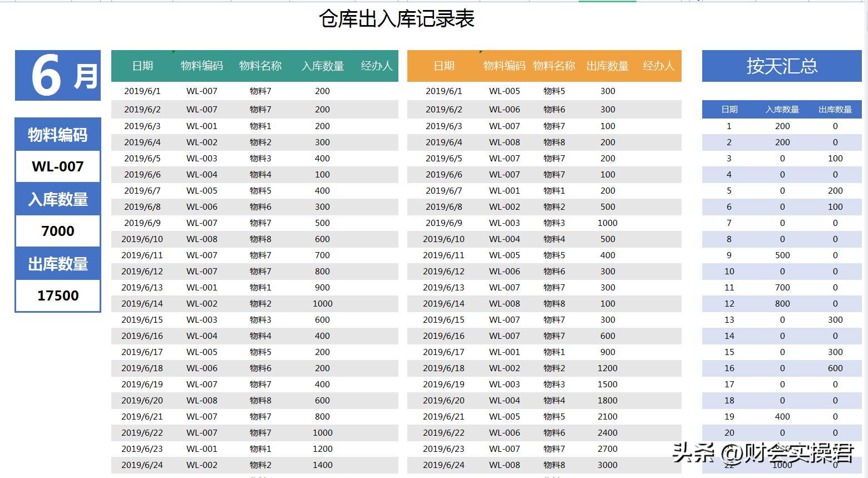This screenshot has height=478, width=868.
Task: Select the 物料编码 header in the outbound table
Action: pos(504,66)
